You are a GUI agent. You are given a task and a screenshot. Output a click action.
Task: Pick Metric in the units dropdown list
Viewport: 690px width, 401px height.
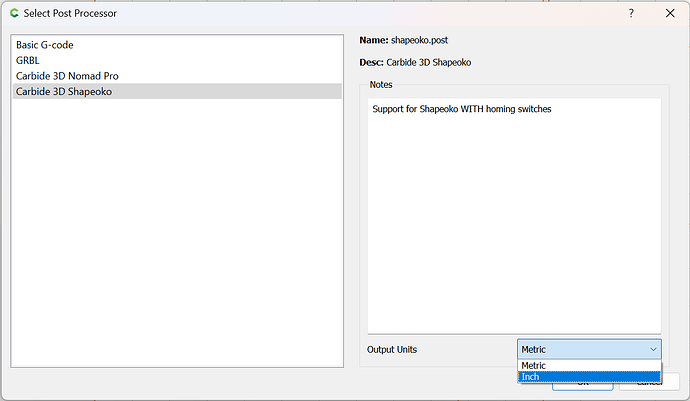[x=589, y=365]
